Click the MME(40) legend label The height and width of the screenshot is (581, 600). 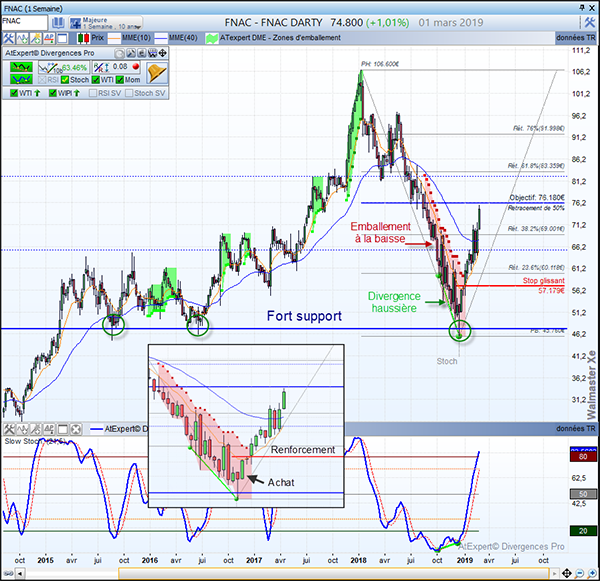[183, 38]
